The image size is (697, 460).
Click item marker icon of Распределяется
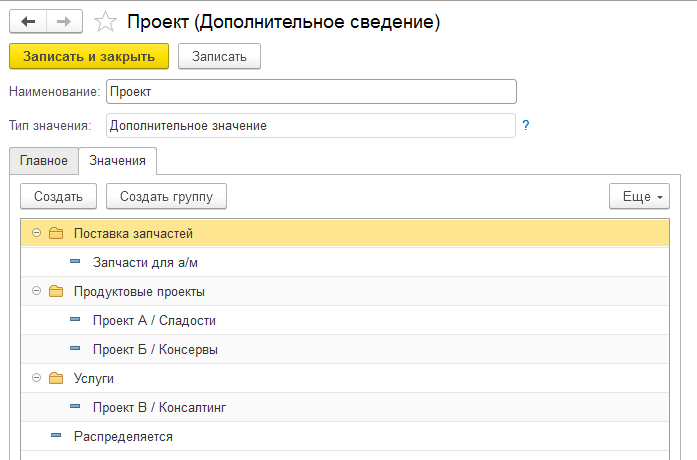[56, 435]
